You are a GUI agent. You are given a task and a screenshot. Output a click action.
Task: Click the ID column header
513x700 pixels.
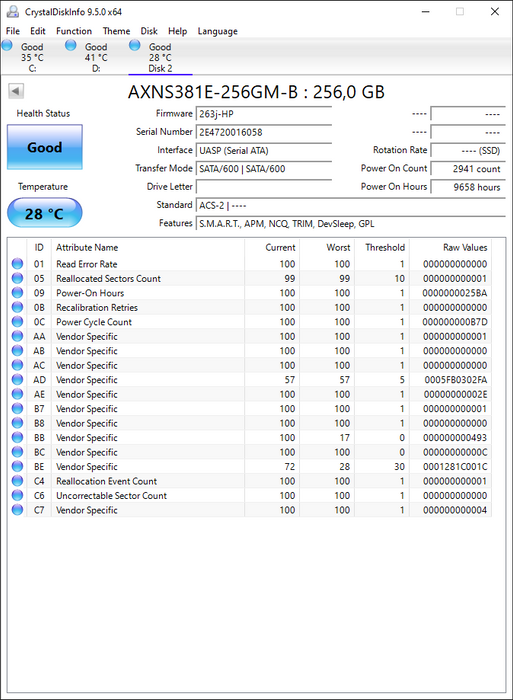tap(39, 247)
